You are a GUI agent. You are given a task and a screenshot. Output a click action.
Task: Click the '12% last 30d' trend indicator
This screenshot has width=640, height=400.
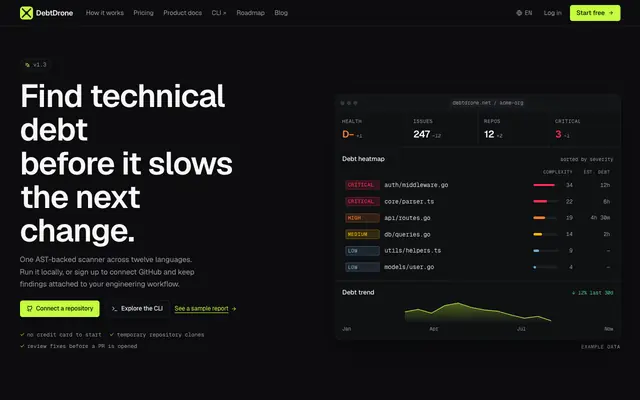(592, 293)
